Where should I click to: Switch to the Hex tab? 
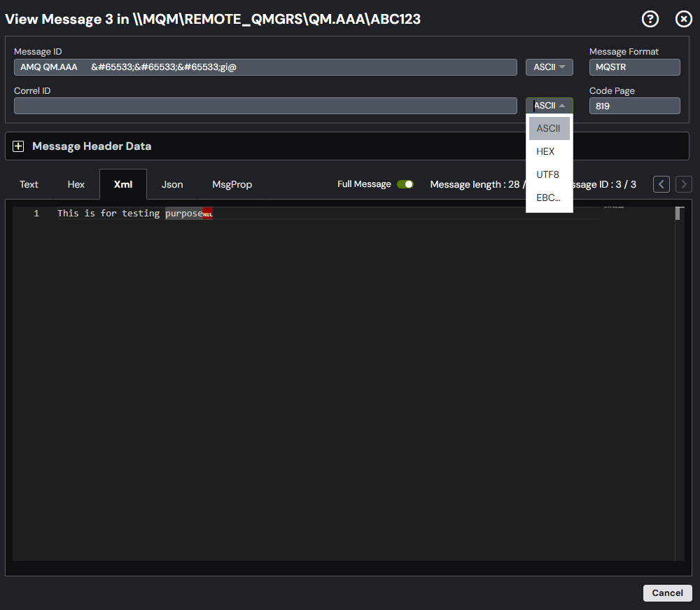point(76,183)
